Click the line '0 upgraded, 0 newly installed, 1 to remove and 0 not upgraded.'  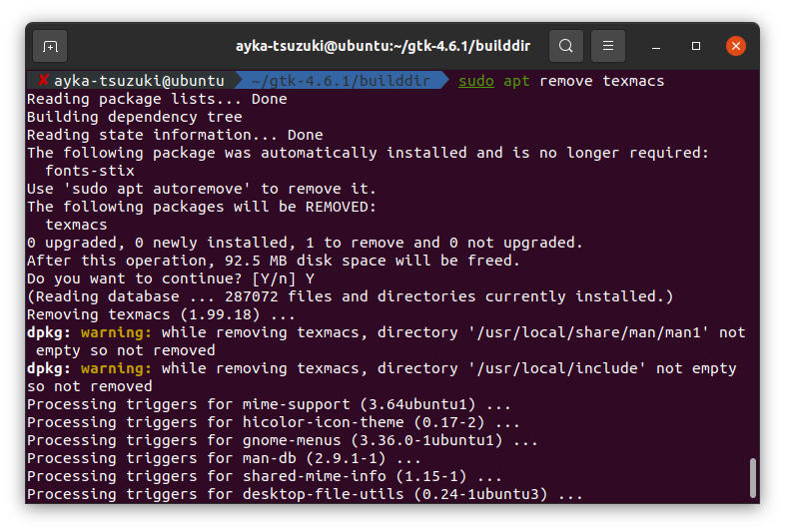click(305, 243)
